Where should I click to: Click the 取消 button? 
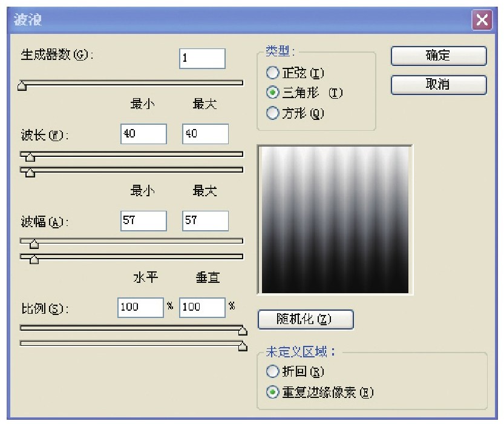439,85
